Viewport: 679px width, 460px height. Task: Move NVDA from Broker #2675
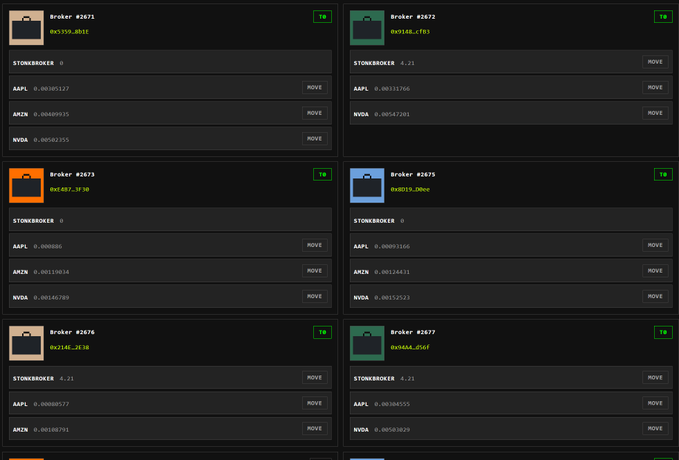655,296
